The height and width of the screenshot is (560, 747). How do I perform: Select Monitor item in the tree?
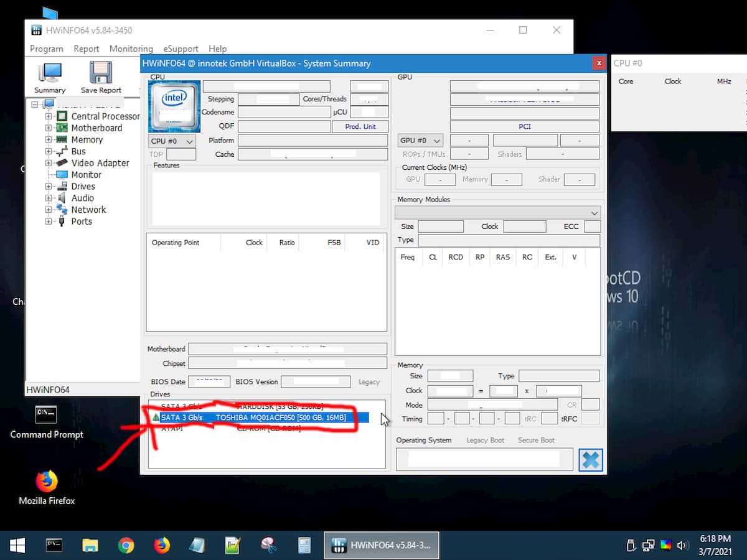pyautogui.click(x=87, y=175)
